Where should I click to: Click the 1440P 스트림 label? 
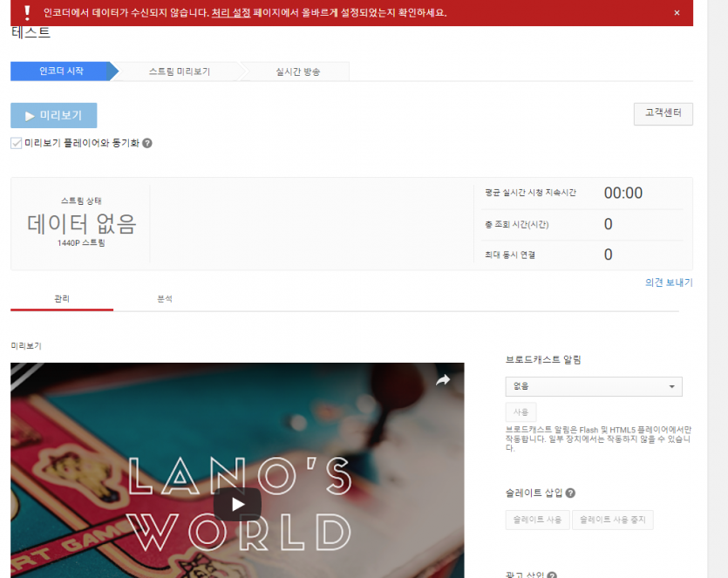click(x=81, y=243)
